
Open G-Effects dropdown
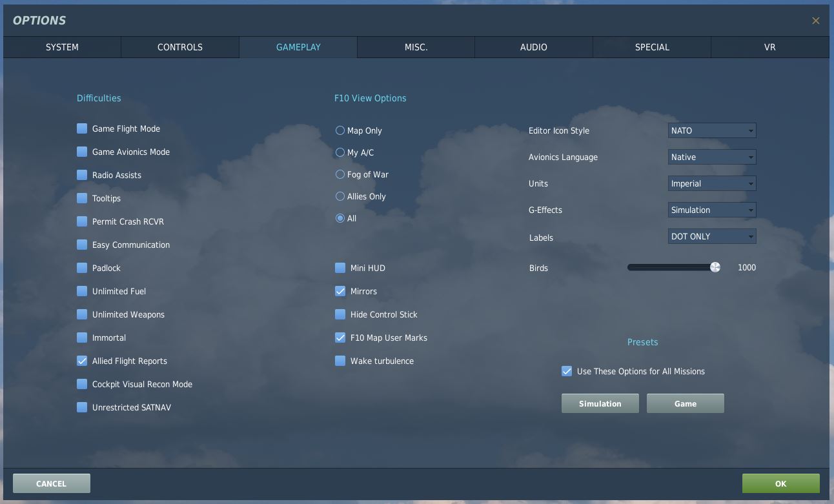tap(712, 210)
